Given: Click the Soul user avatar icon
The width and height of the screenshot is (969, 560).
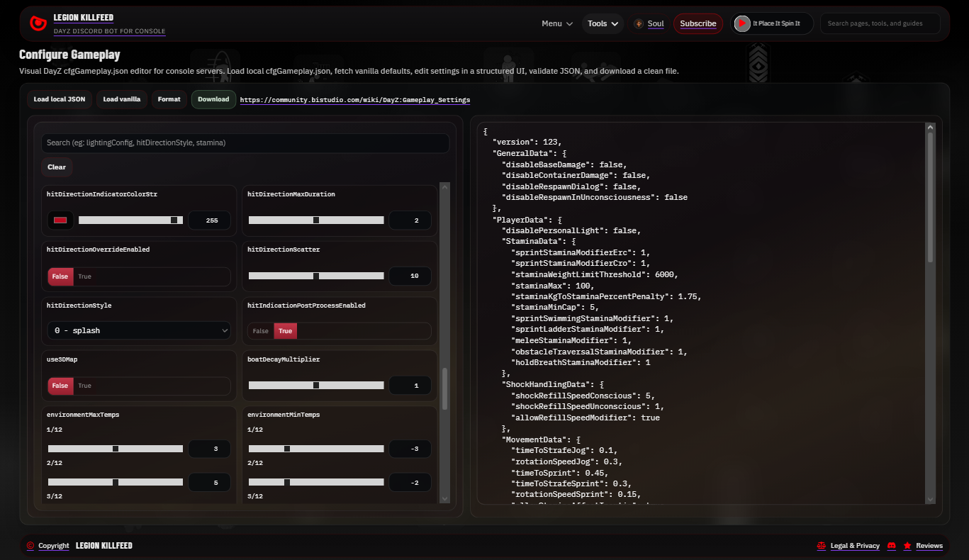Looking at the screenshot, I should [639, 23].
